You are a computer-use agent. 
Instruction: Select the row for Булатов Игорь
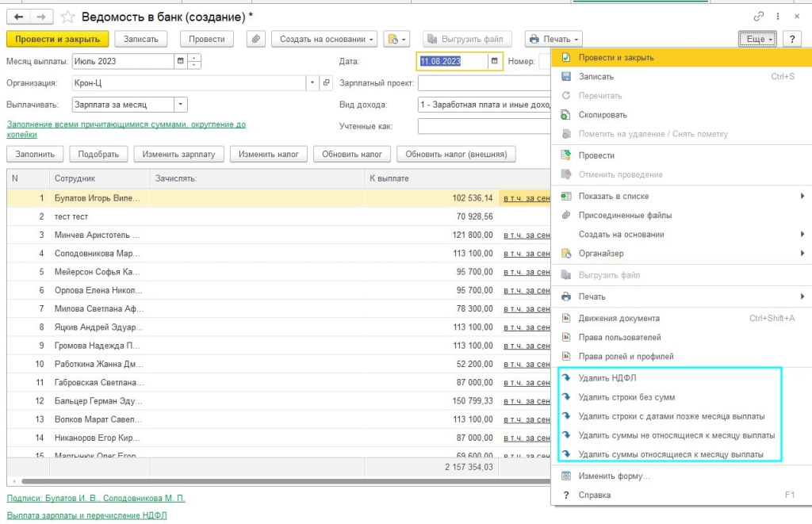[98, 198]
